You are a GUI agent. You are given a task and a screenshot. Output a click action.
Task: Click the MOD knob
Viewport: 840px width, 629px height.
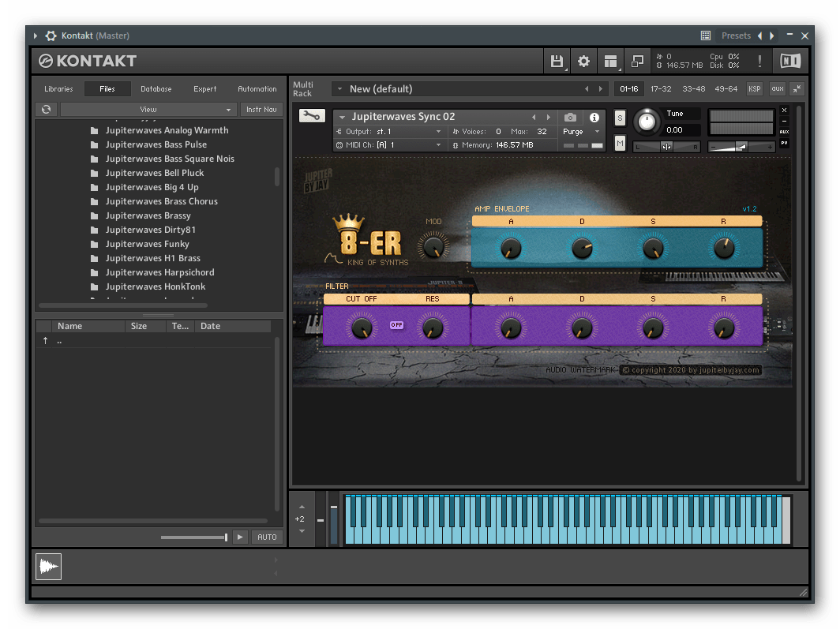(x=433, y=246)
